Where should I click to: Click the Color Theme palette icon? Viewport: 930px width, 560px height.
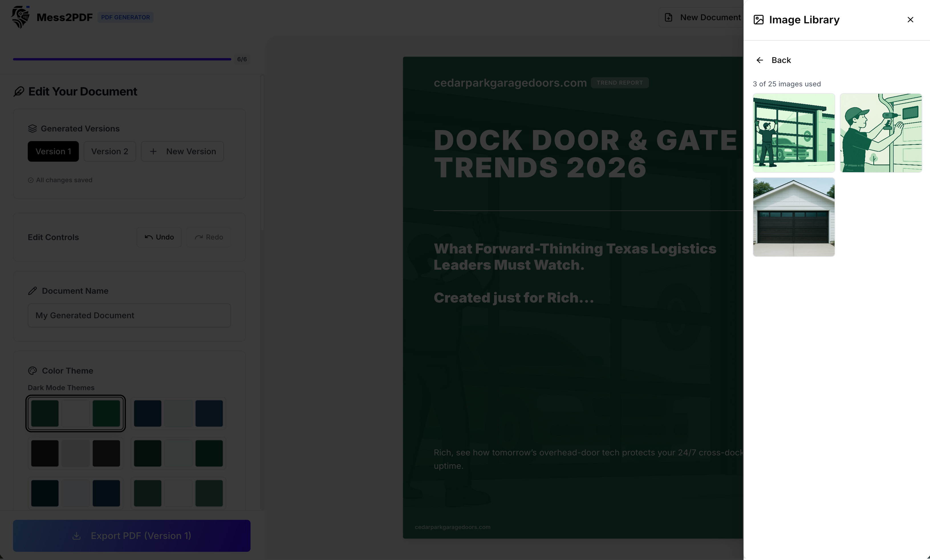[33, 371]
